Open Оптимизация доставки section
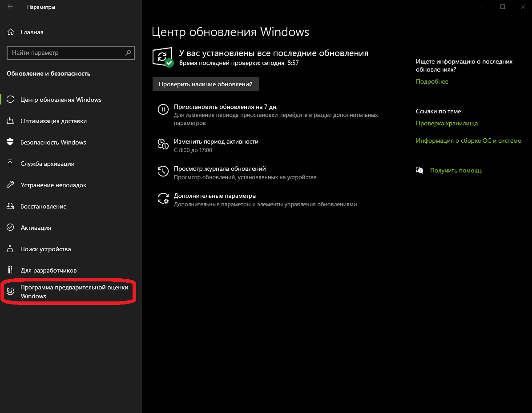 pos(54,121)
